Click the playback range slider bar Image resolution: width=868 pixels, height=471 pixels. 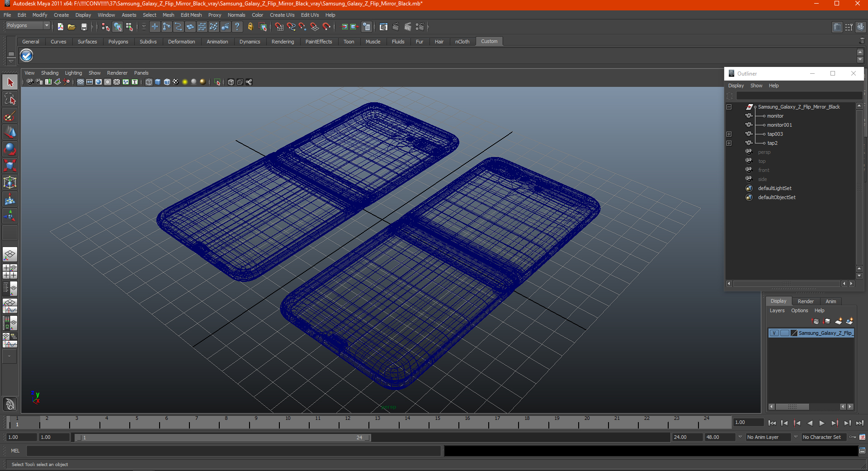click(x=223, y=438)
